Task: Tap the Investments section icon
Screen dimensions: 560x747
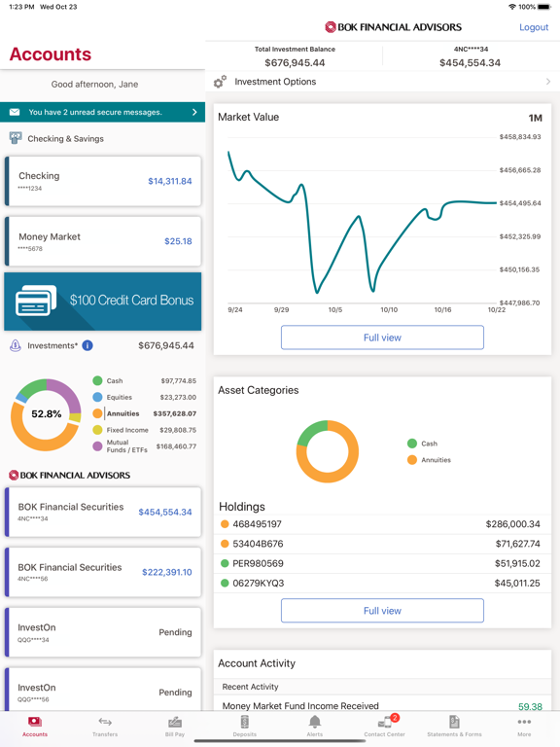Action: coord(16,345)
